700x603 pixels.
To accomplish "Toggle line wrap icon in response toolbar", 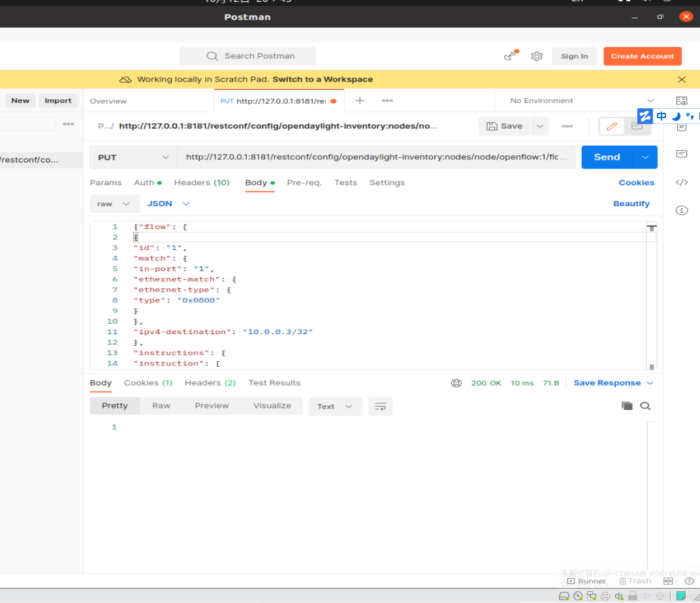I will pos(380,407).
